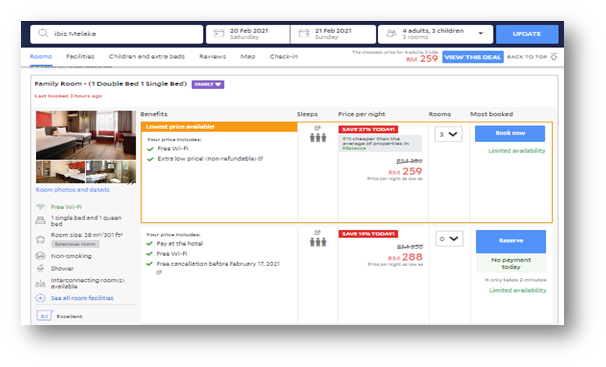Image resolution: width=606 pixels, height=367 pixels.
Task: Click the info icon after Extra low price (non-refundable)
Action: click(260, 158)
